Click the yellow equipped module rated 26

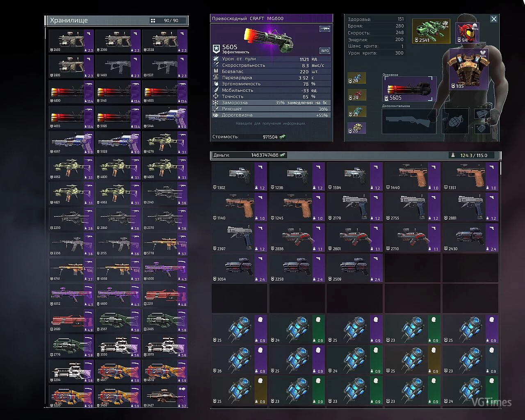356,128
